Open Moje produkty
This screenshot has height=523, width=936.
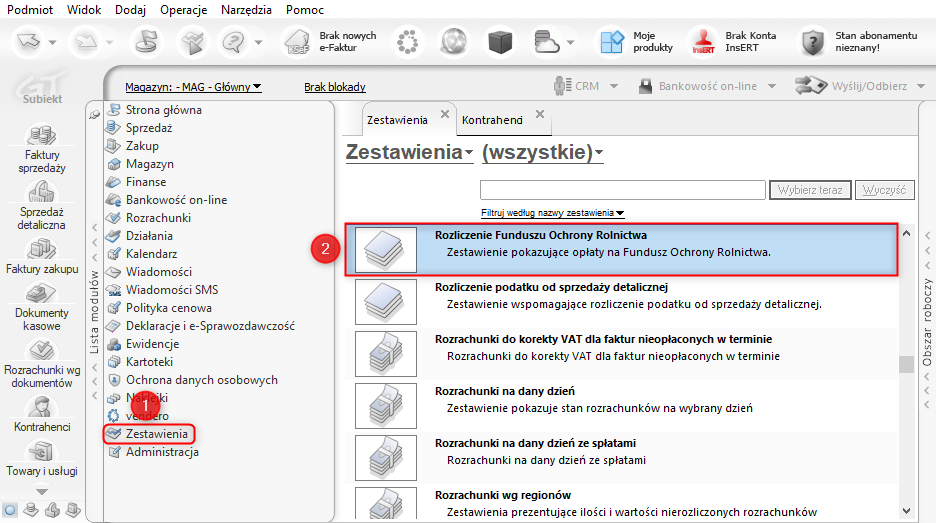[x=636, y=42]
